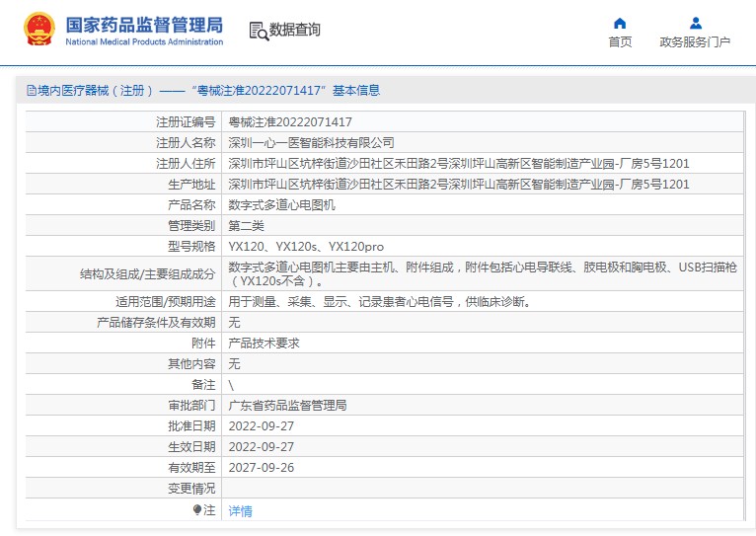This screenshot has height=536, width=756.
Task: Go to 首页 via the house icon
Action: (x=620, y=23)
